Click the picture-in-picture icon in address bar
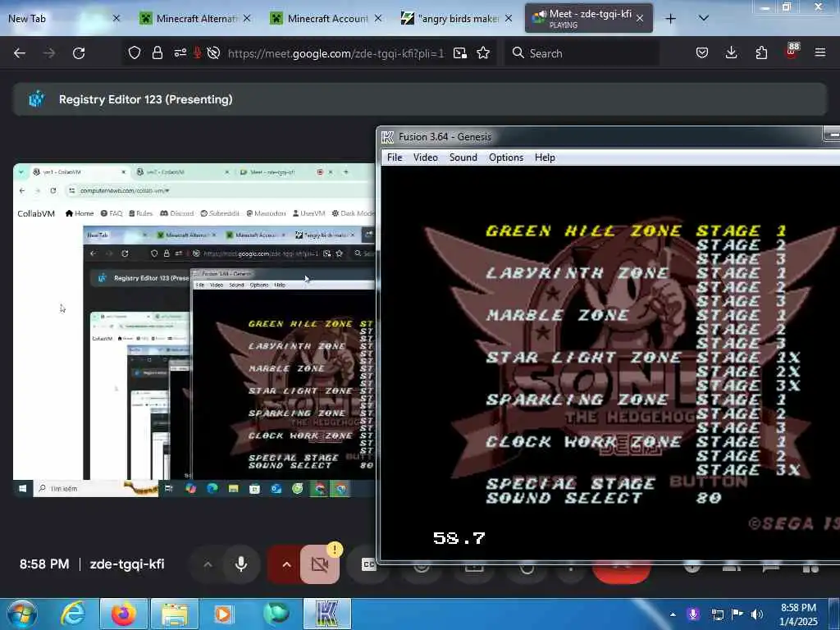The width and height of the screenshot is (840, 630). point(459,53)
